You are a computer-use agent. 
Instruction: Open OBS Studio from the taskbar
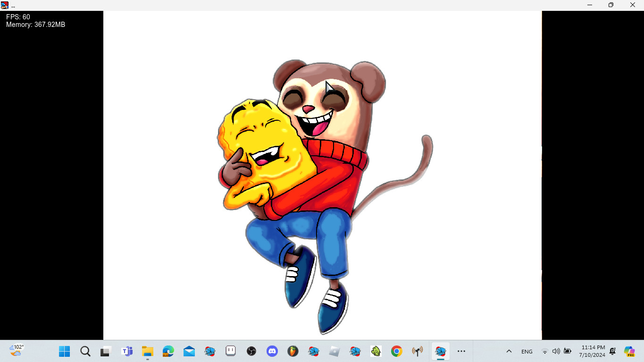[x=251, y=351]
